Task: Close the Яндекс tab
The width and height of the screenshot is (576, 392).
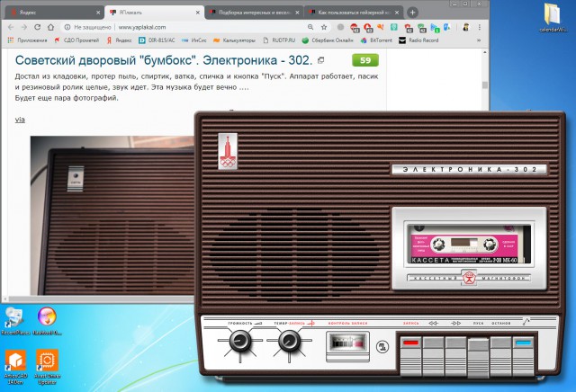Action: (98, 13)
